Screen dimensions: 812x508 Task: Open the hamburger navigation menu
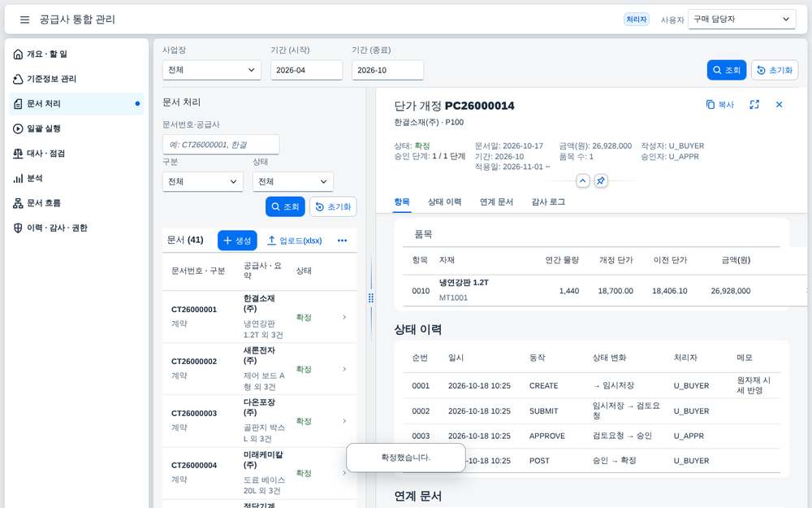coord(24,20)
